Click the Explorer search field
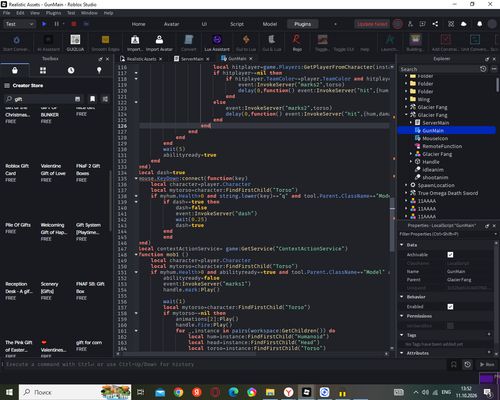Screen dimensions: 500x400 tap(439, 69)
